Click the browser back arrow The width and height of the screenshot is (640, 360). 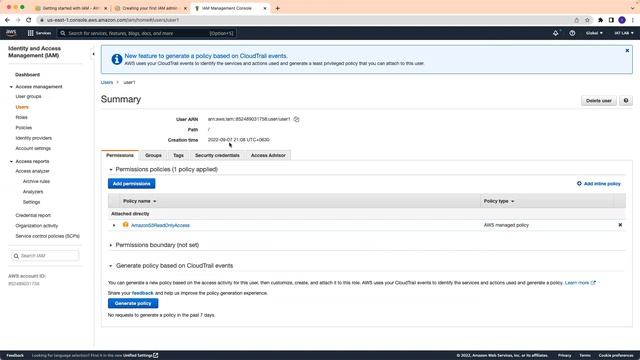(7, 20)
